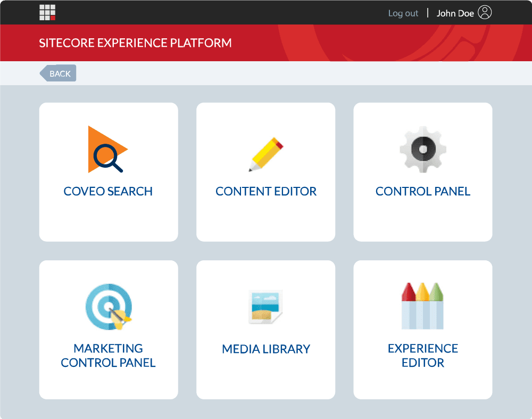Viewport: 532px width, 419px height.
Task: Click the CONTENT EDITOR label
Action: [266, 191]
